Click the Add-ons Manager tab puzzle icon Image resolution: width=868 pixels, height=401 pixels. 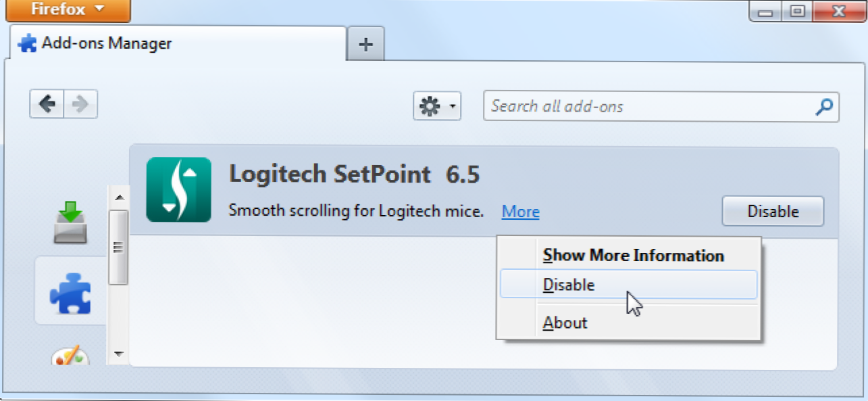tap(28, 44)
